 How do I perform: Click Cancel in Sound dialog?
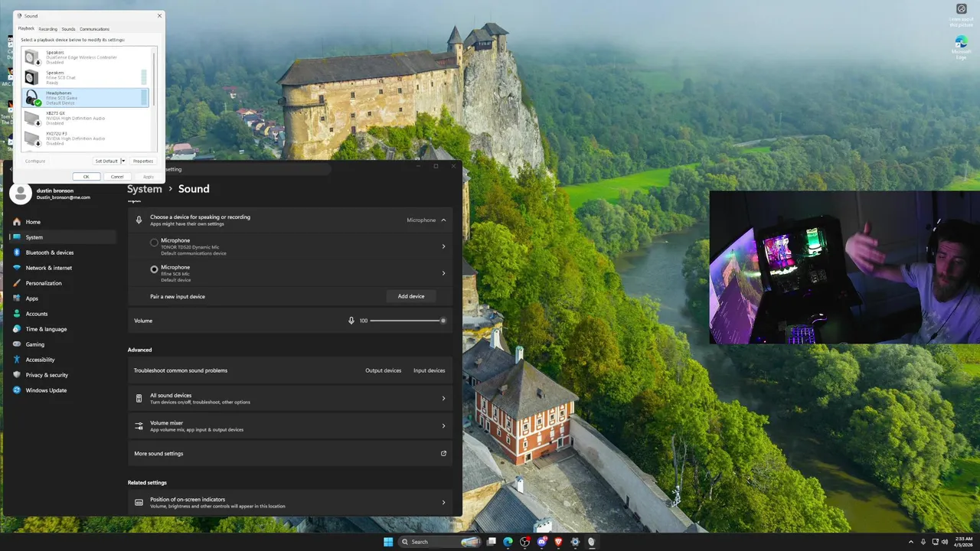coord(116,177)
